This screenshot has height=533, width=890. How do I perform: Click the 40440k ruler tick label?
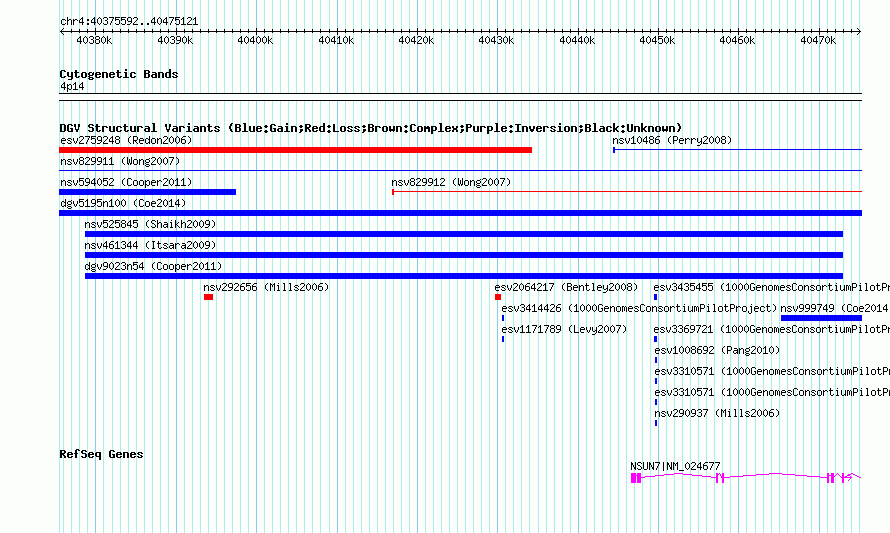point(577,40)
